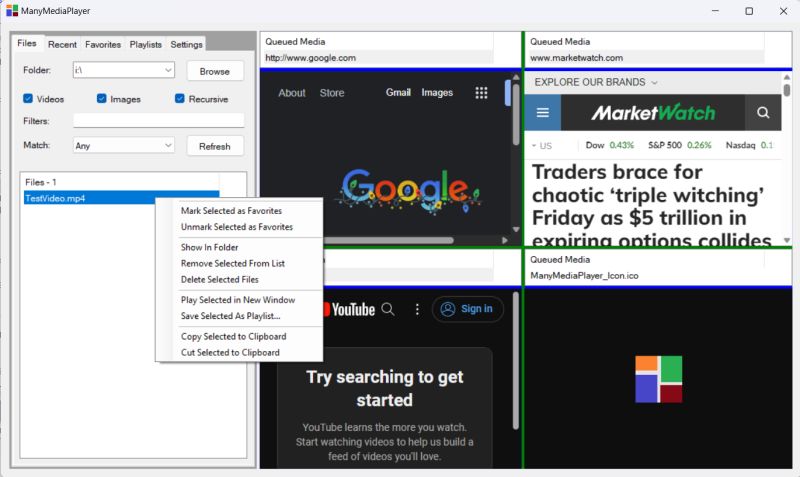Click marketwatch.com queued URL field

645,58
